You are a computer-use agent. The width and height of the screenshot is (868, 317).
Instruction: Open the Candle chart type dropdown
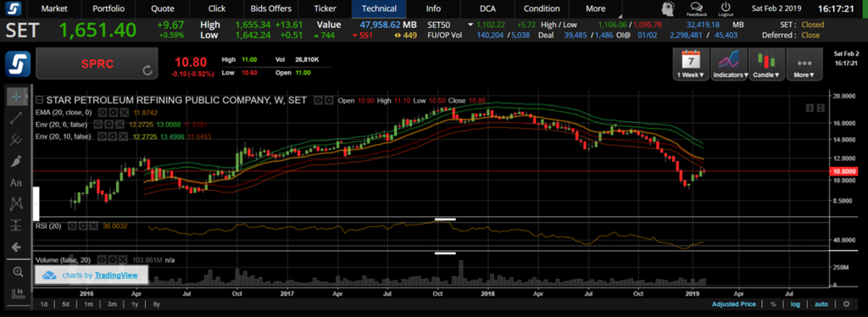click(x=766, y=64)
